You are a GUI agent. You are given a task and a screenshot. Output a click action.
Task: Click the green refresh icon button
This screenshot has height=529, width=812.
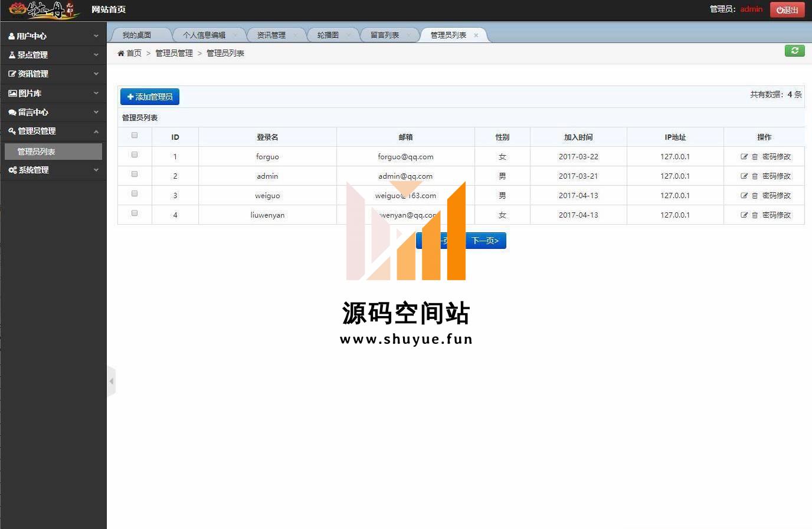point(795,51)
